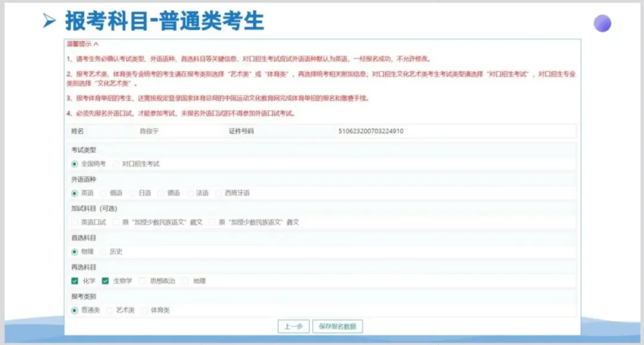Choose 俄语 as foreign language

coord(104,193)
